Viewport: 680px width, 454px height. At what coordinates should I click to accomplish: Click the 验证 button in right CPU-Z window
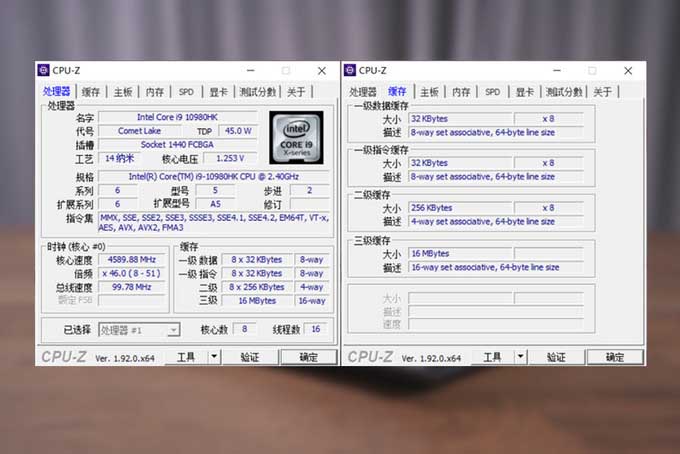pos(556,357)
